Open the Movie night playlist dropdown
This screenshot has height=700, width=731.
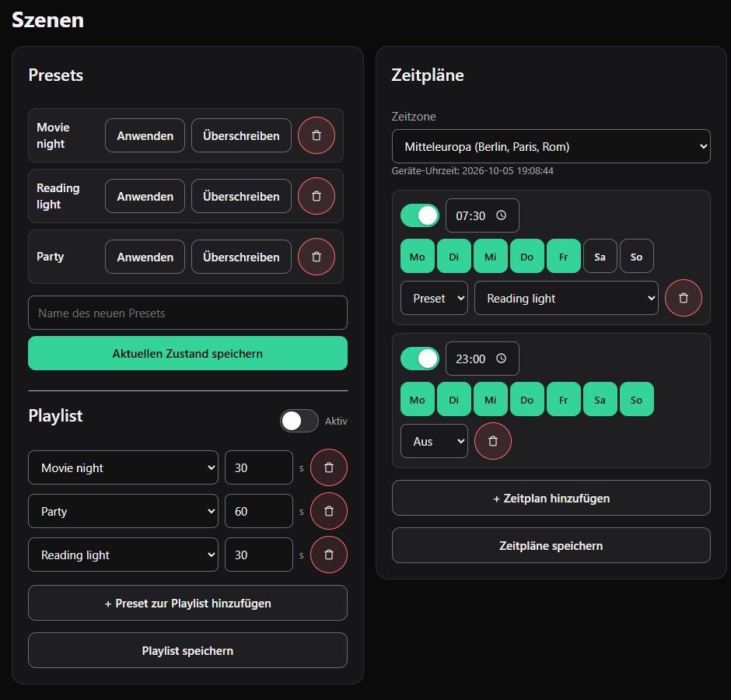(123, 467)
